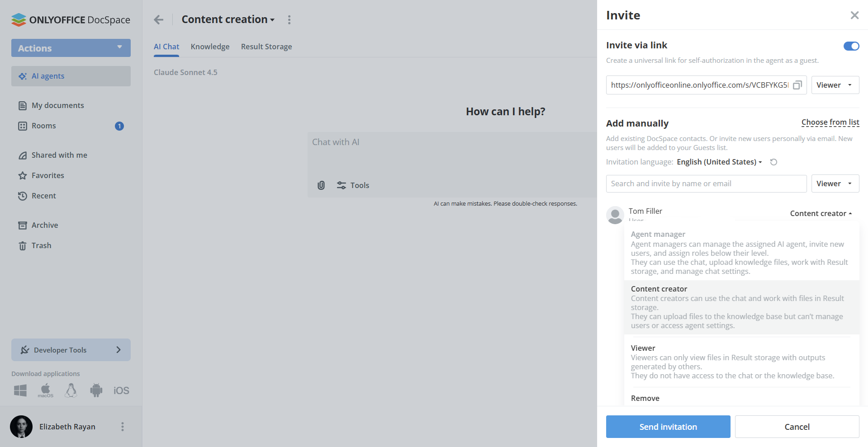Screen dimensions: 868x447
Task: Open the Trash icon
Action: click(x=22, y=245)
